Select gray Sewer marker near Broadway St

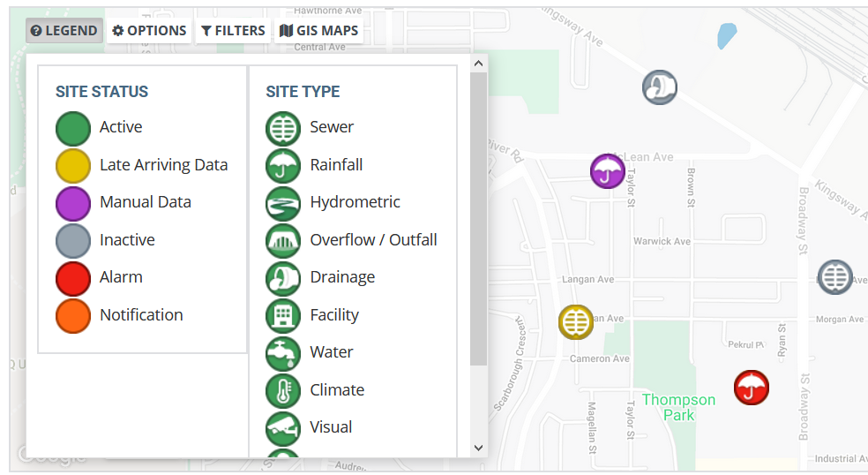click(x=834, y=276)
